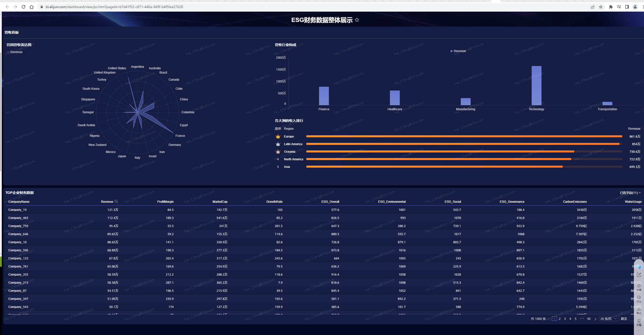Favorite the dashboard via title star icon

tap(357, 20)
